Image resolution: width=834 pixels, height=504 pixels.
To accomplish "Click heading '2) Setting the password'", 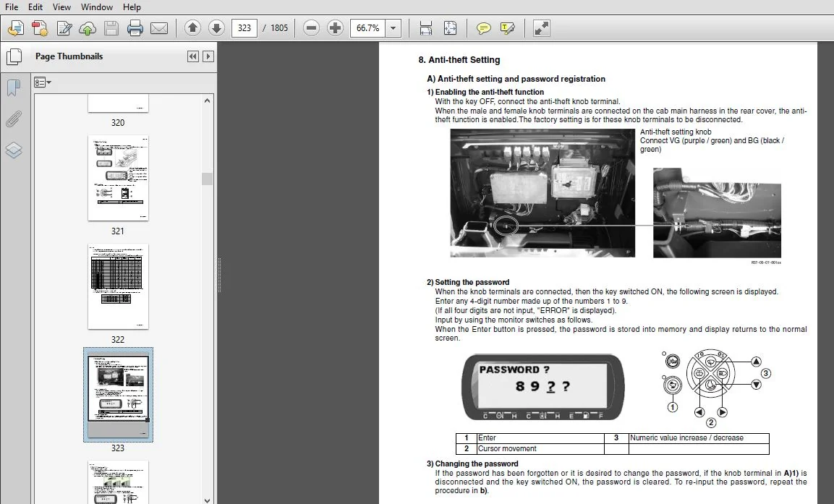I will click(x=468, y=282).
